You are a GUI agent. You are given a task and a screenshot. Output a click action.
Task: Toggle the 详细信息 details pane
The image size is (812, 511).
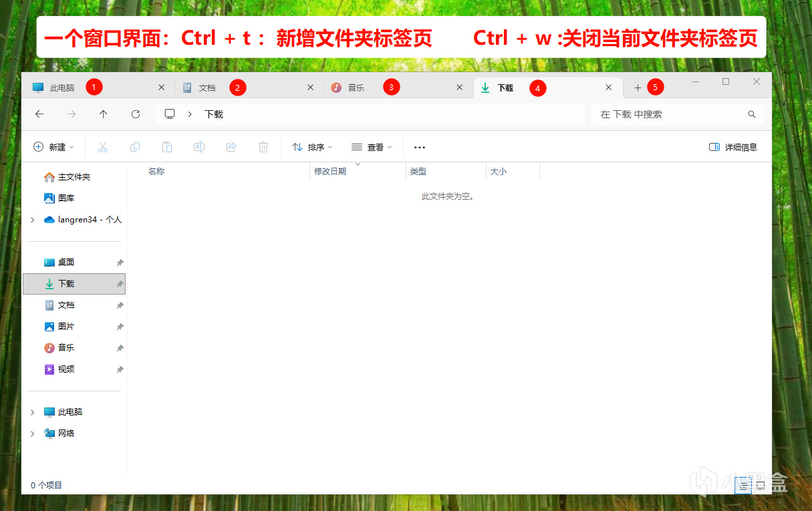pyautogui.click(x=733, y=147)
